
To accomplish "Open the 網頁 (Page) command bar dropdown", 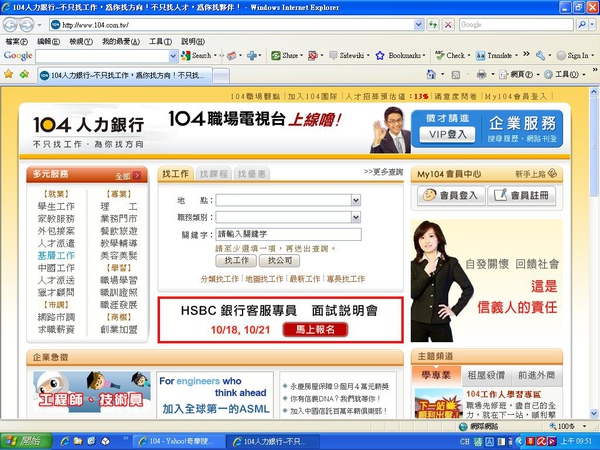I will click(x=519, y=74).
